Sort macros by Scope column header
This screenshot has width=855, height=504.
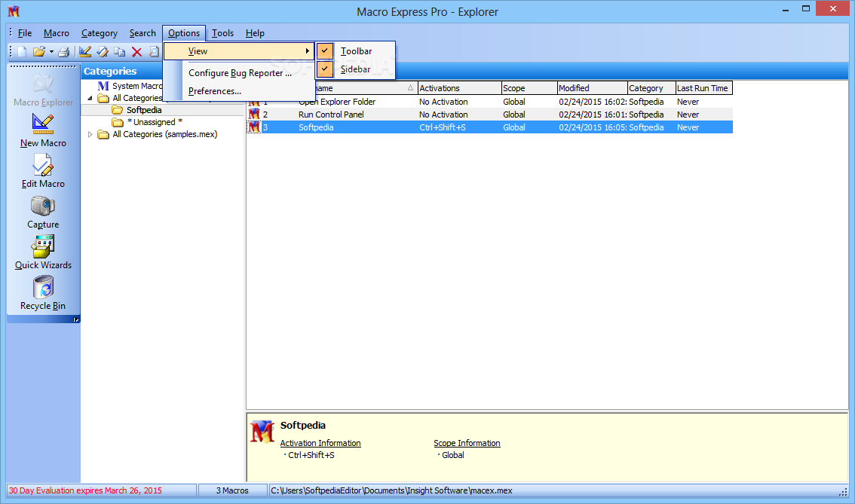click(529, 88)
